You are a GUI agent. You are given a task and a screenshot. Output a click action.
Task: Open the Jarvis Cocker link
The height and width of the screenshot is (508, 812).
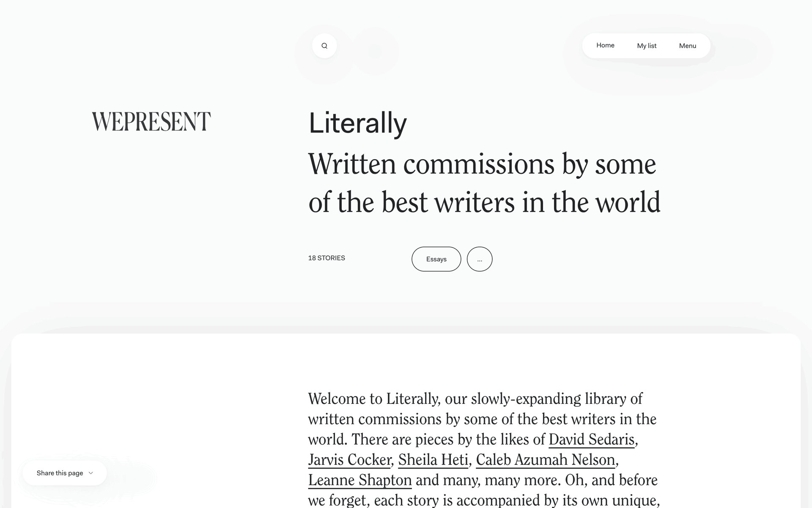[349, 460]
